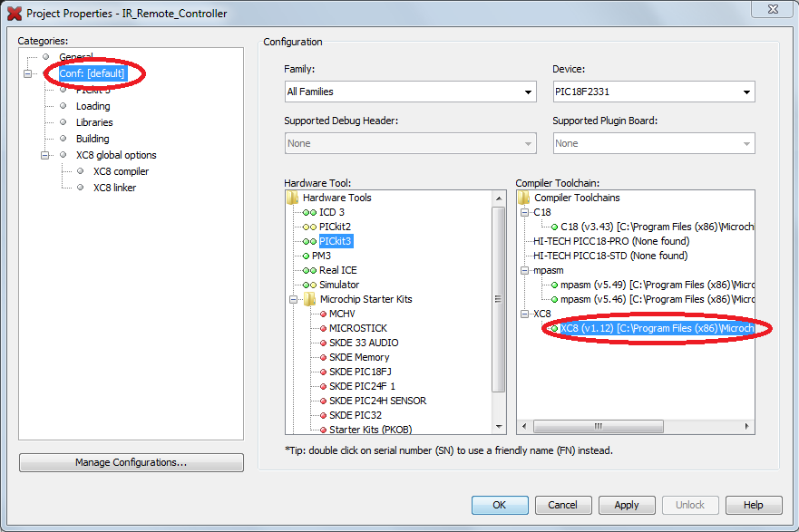The image size is (799, 532).
Task: Select the General category
Action: 76,56
